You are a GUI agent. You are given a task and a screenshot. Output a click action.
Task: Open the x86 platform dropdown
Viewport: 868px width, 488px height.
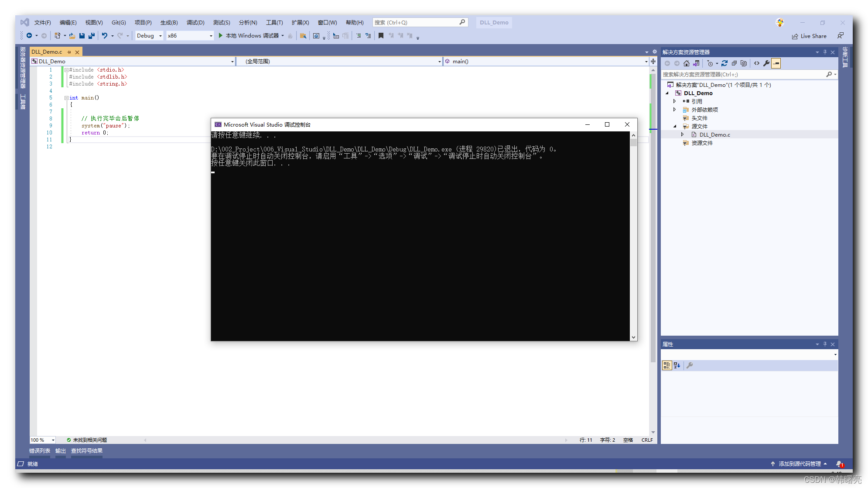[x=211, y=36]
